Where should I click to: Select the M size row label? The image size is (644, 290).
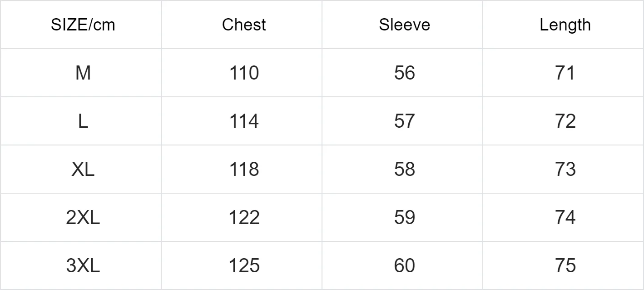coord(83,73)
